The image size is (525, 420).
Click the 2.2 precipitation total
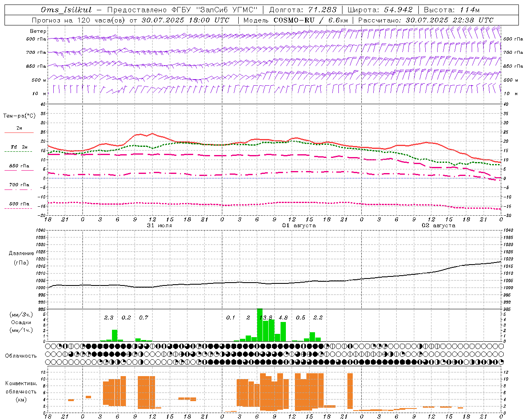(x=318, y=318)
